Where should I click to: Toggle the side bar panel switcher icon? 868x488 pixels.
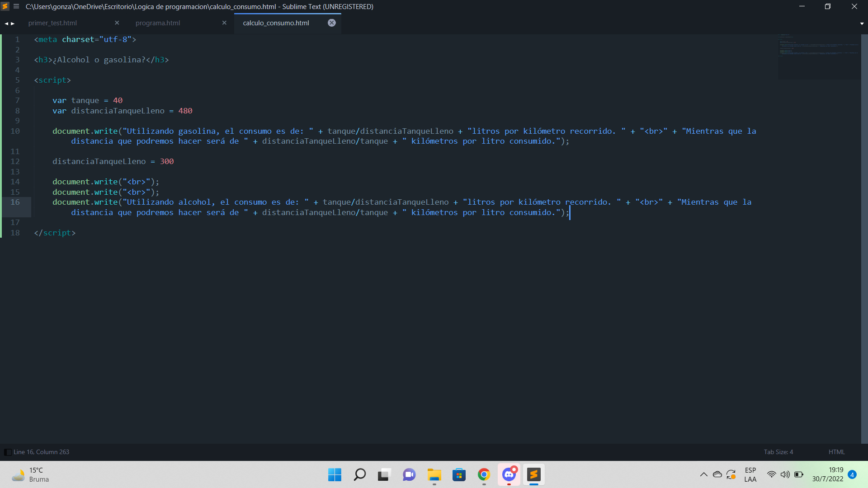(x=8, y=452)
